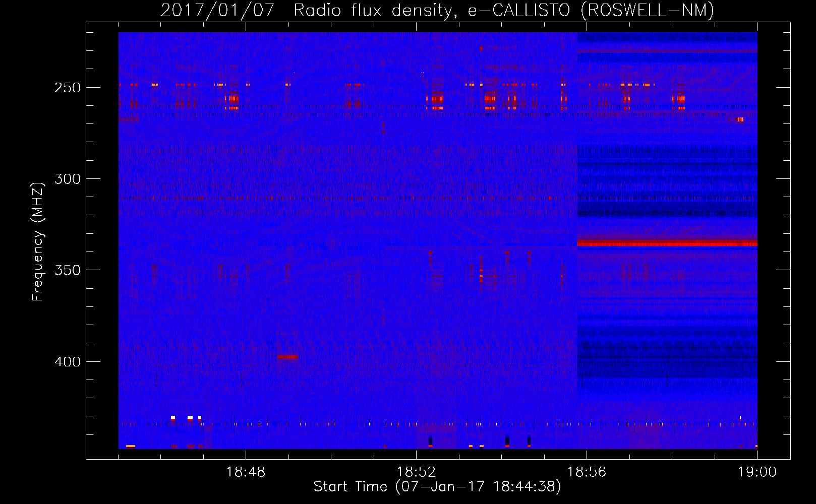The width and height of the screenshot is (816, 504).
Task: Click the 'Frequency (MHZ)' y-axis label
Action: tap(38, 242)
